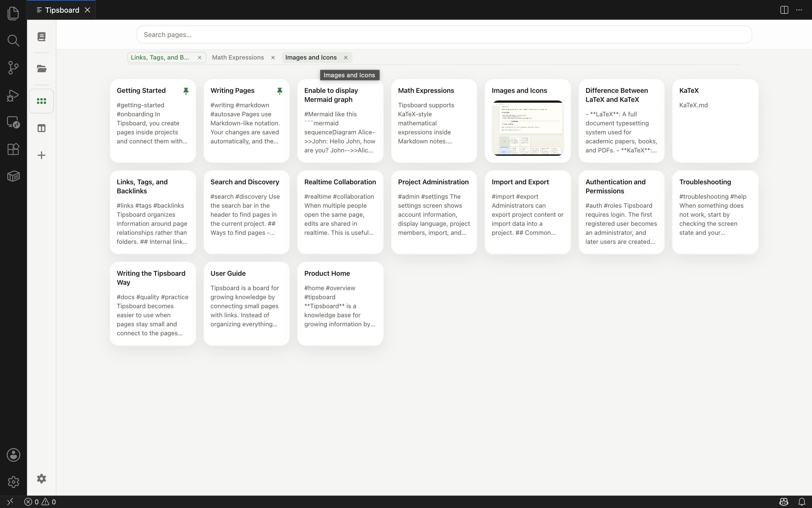
Task: Close the Math Expressions chip
Action: click(273, 58)
